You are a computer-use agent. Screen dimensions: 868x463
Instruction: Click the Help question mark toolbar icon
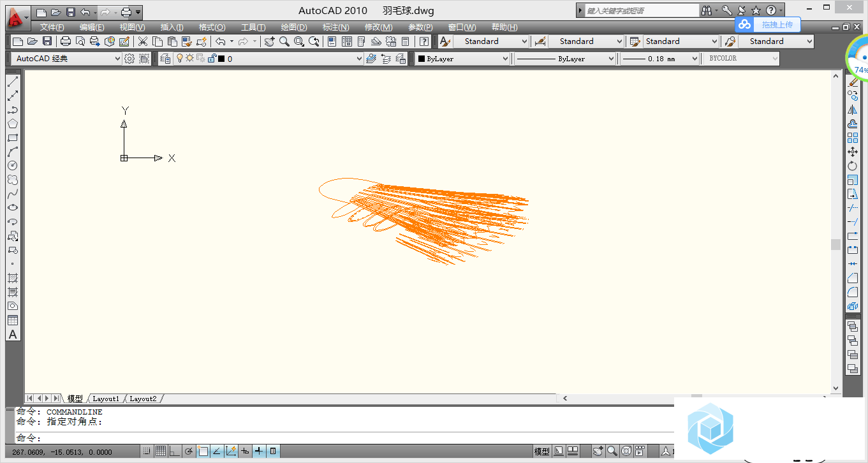tap(424, 41)
